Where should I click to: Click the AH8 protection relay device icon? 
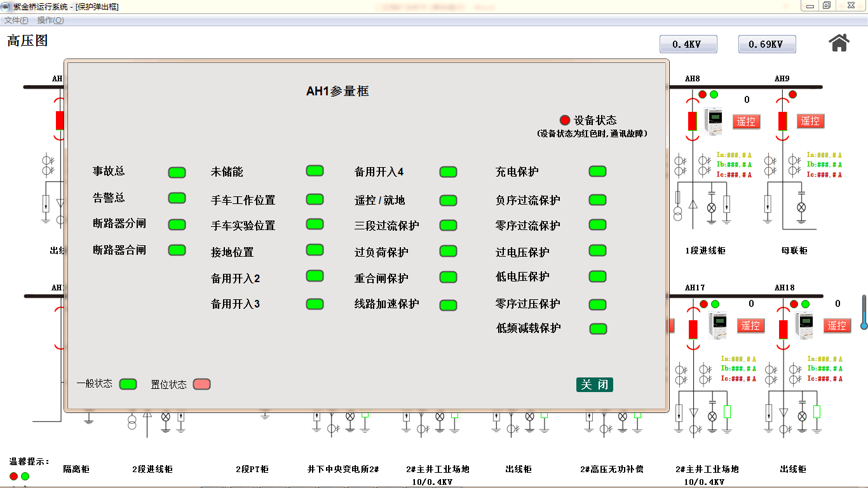coord(715,121)
